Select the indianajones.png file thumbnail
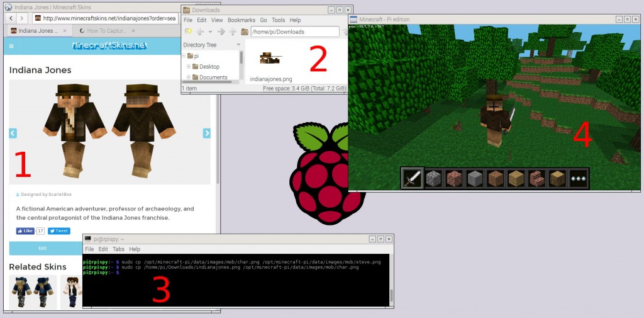The image size is (644, 318). 270,59
